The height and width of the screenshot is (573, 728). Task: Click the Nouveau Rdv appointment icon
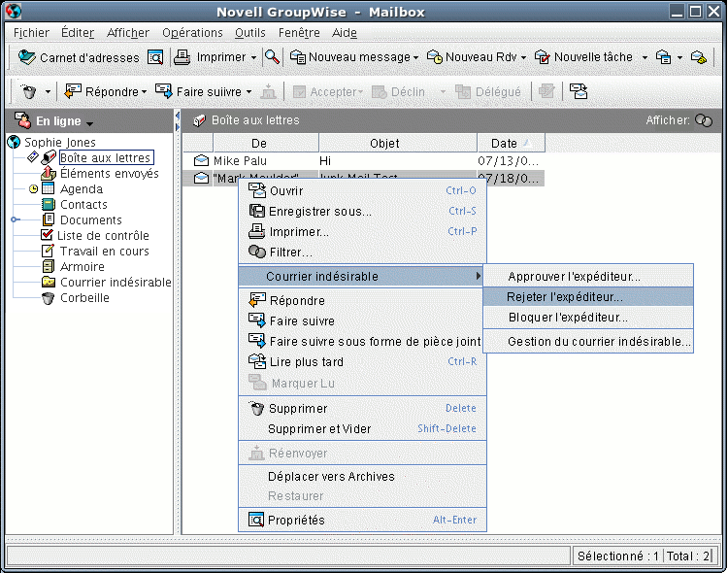coord(435,57)
